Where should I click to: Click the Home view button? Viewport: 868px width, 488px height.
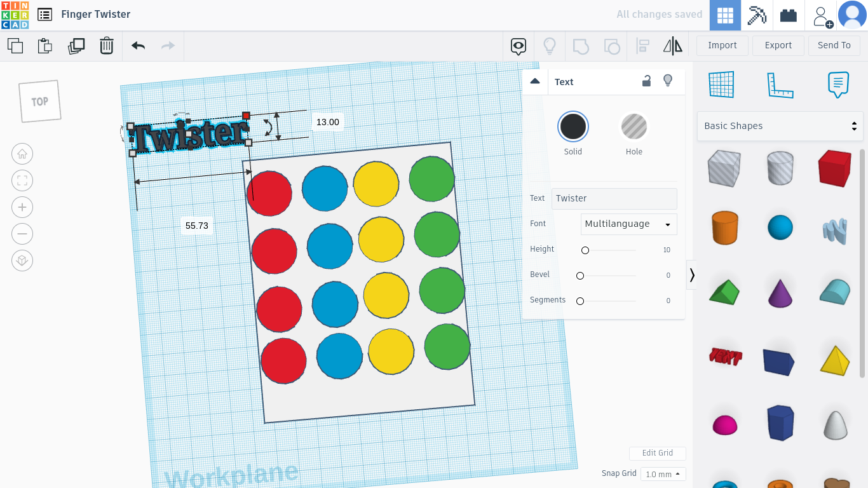pos(22,154)
